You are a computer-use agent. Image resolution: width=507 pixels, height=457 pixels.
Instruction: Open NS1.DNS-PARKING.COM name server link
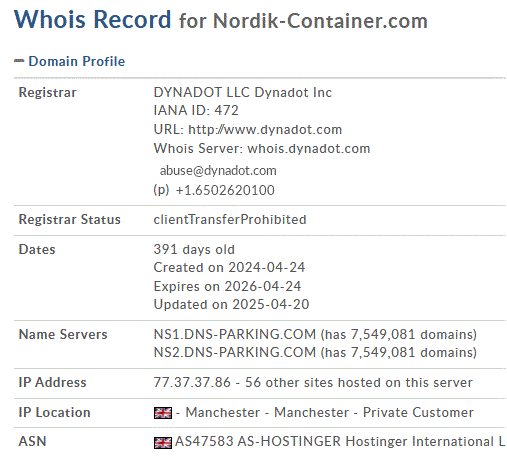235,334
